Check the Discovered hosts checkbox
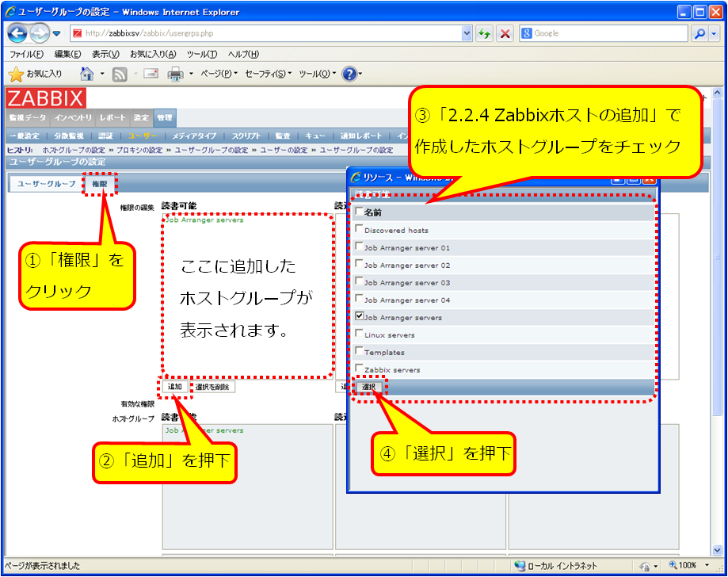728x577 pixels. tap(359, 228)
